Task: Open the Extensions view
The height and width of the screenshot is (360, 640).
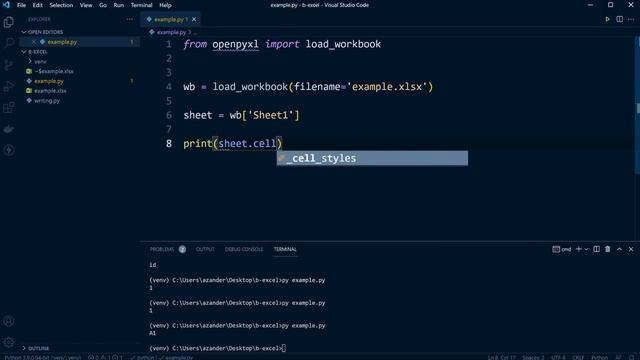Action: [x=9, y=107]
